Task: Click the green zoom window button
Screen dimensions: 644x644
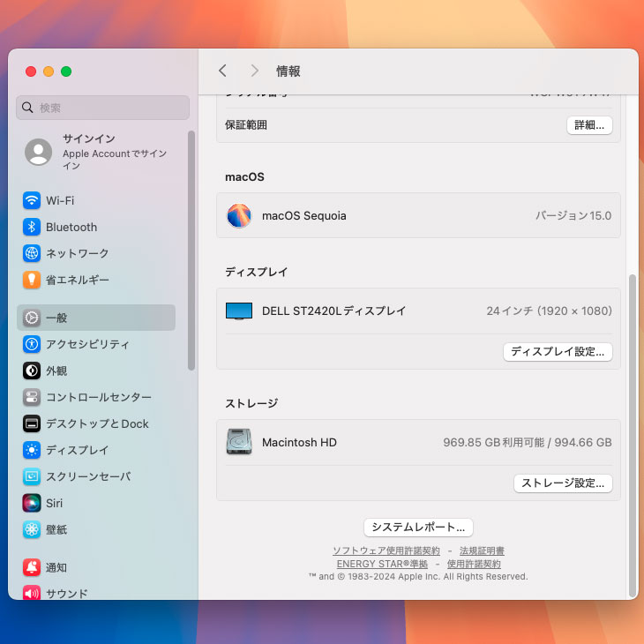Action: coord(66,71)
